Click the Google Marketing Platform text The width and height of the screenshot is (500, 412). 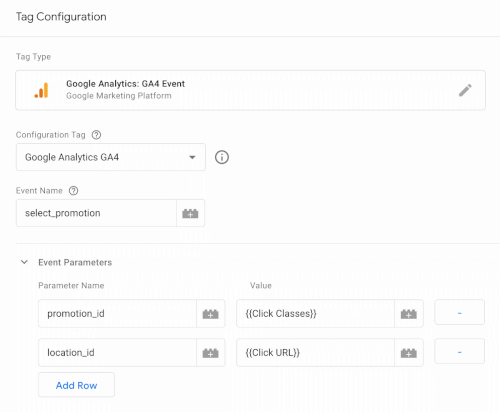pos(119,96)
